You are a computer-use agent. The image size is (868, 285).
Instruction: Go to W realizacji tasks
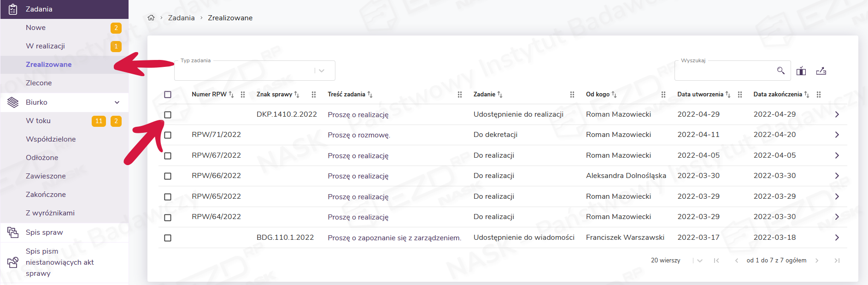coord(45,46)
